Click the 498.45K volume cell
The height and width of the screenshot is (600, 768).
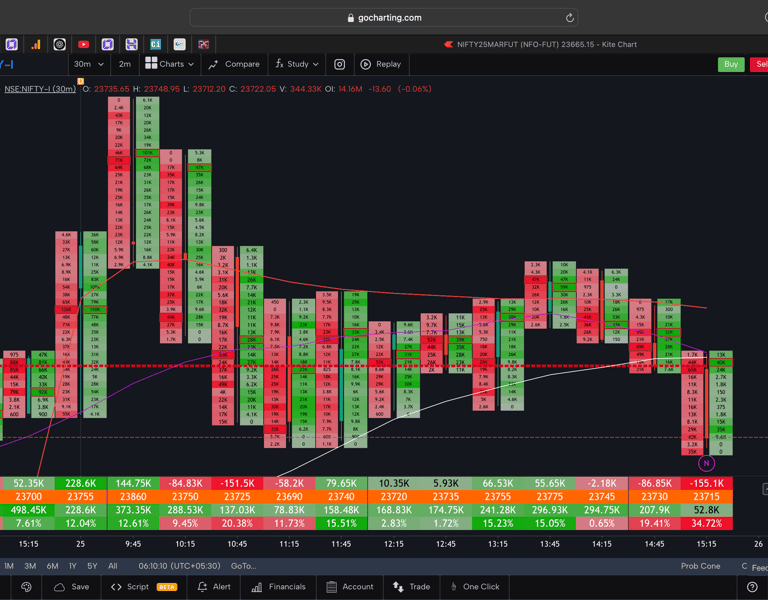click(x=28, y=510)
